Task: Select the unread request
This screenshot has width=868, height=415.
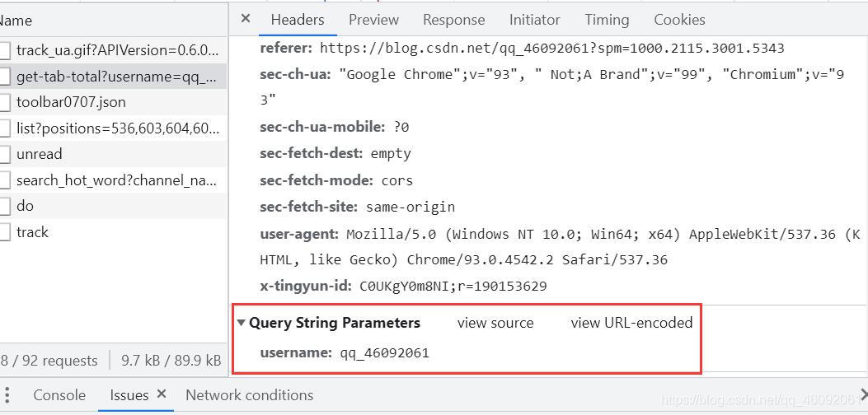Action: pos(113,154)
